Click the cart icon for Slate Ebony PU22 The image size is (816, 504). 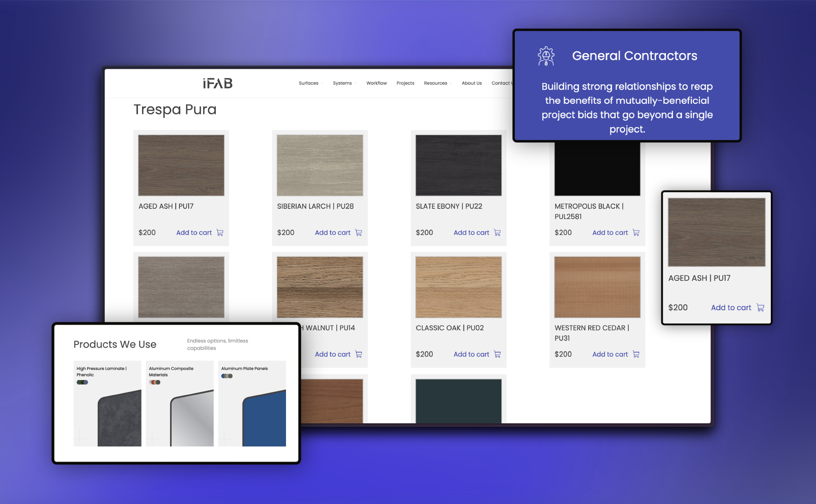coord(497,233)
